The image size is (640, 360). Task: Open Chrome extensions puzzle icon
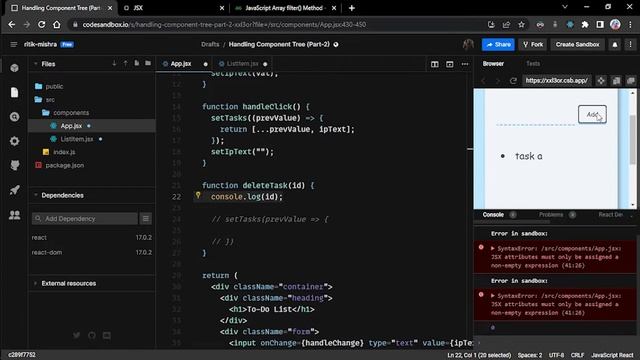coord(584,24)
